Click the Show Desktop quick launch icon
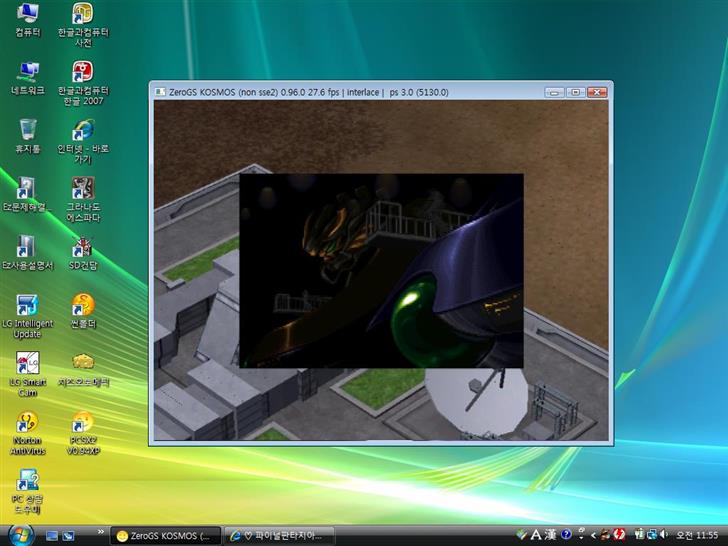The image size is (728, 546). (52, 536)
